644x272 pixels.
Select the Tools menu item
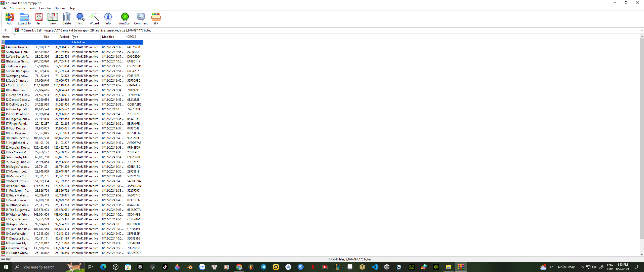point(32,8)
